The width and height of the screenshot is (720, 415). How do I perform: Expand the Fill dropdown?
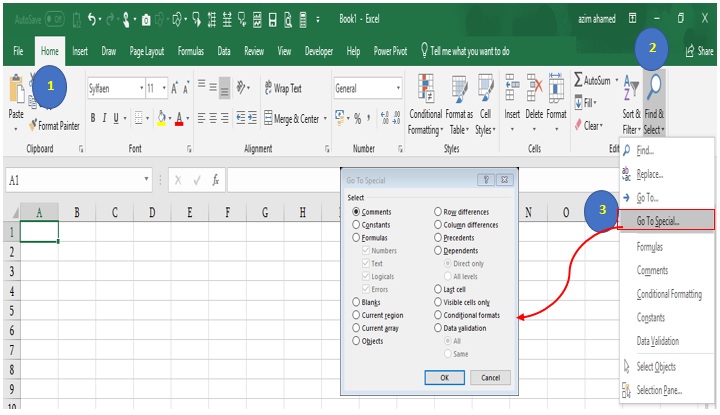tap(595, 102)
